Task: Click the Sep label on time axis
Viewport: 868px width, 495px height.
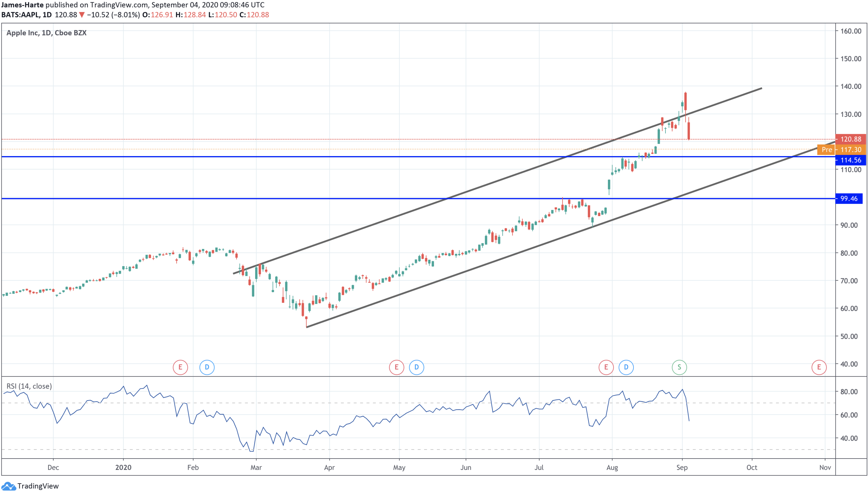Action: (682, 467)
